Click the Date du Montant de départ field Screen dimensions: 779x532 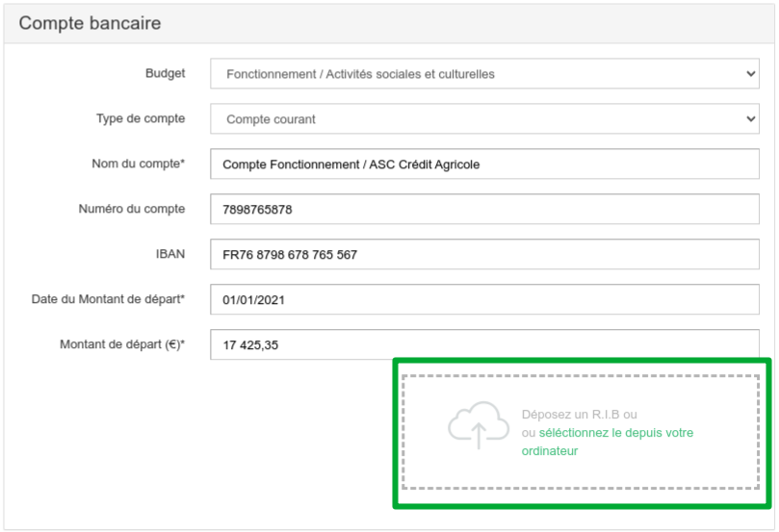484,300
